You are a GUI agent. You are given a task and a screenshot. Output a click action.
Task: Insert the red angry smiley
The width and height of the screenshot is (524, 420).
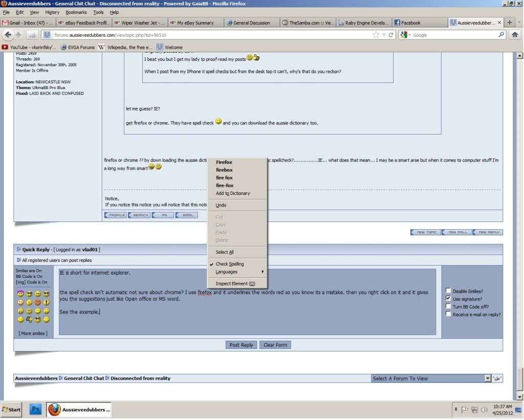coord(37,302)
